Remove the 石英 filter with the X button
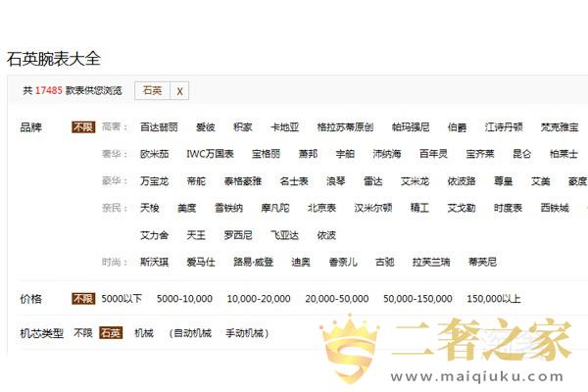Viewport: 588px width, 392px height. [179, 91]
